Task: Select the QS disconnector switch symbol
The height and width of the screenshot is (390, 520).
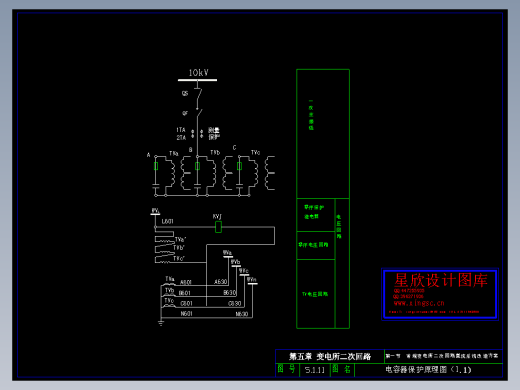Action: coord(198,95)
